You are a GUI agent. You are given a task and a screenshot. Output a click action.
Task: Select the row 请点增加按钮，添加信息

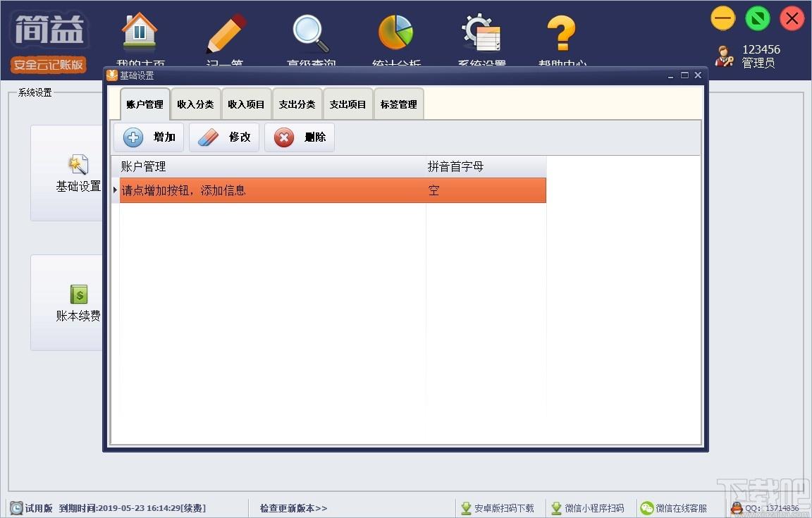coord(333,190)
